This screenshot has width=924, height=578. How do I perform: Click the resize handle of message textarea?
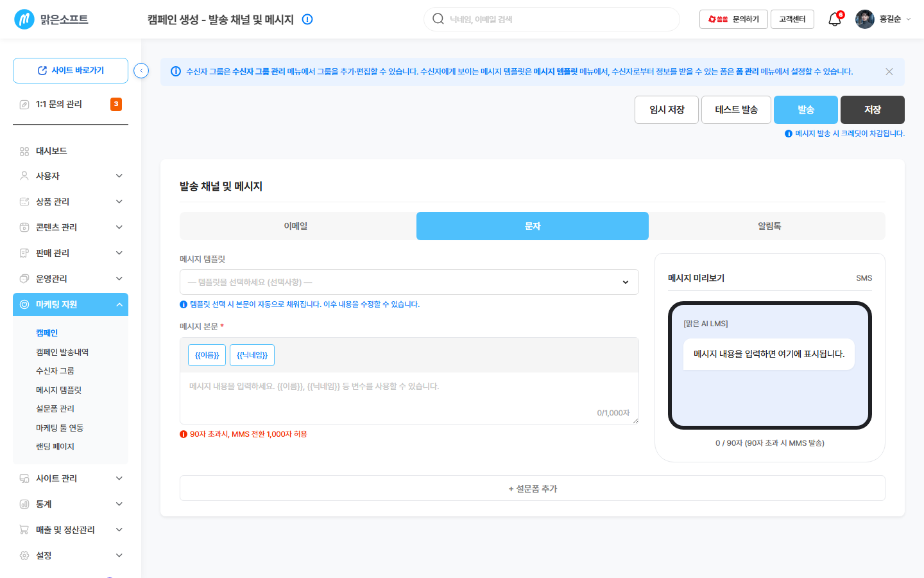pyautogui.click(x=635, y=421)
